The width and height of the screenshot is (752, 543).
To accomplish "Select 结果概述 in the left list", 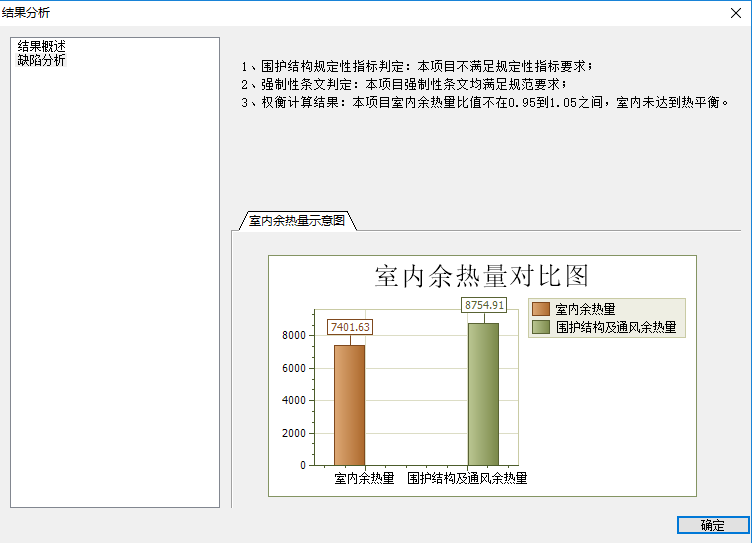I will pyautogui.click(x=41, y=46).
